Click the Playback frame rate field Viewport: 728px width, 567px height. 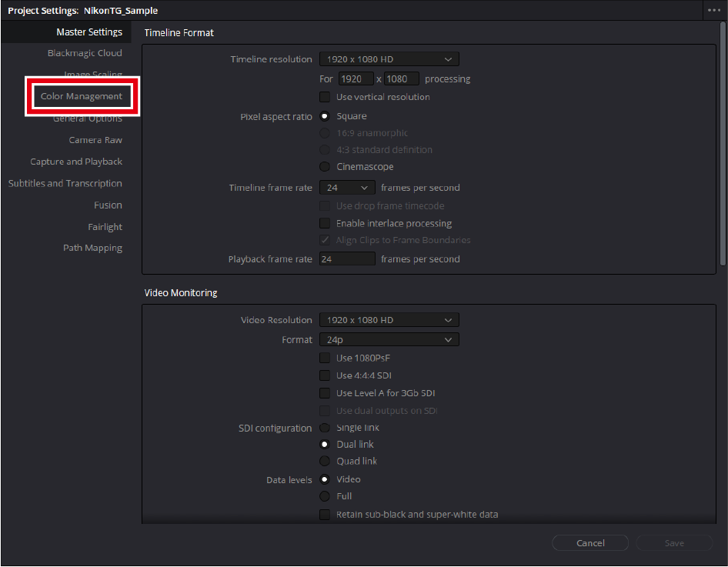(x=347, y=260)
